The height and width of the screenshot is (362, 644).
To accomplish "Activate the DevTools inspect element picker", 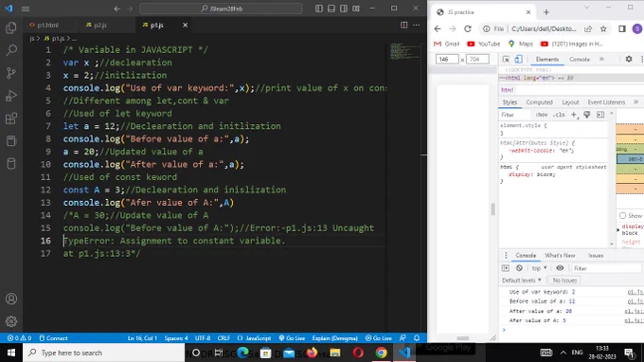I will pyautogui.click(x=506, y=59).
